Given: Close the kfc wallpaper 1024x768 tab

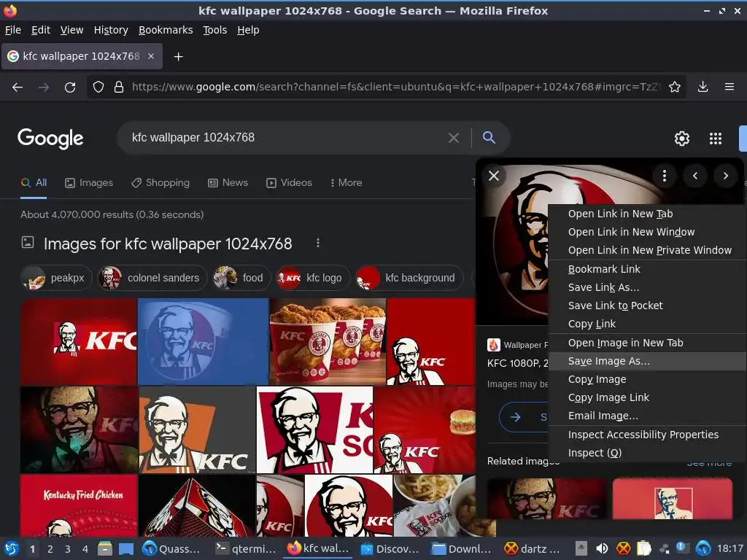Looking at the screenshot, I should 151,56.
